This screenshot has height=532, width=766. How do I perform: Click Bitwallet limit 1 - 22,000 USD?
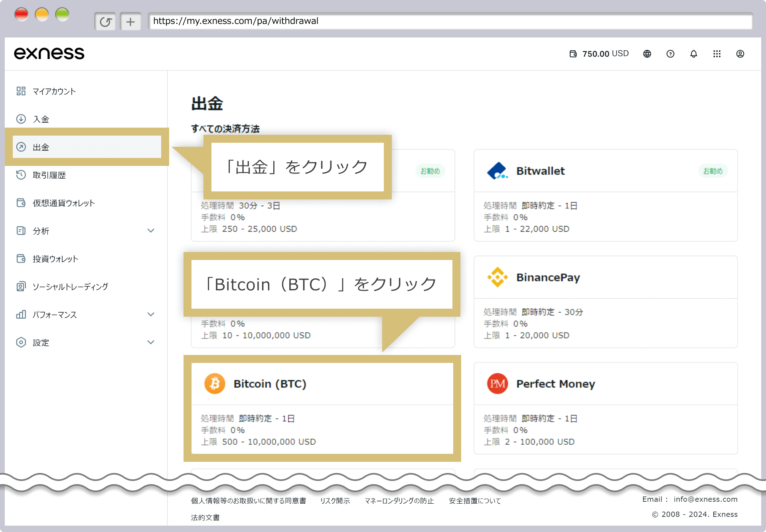(x=537, y=229)
